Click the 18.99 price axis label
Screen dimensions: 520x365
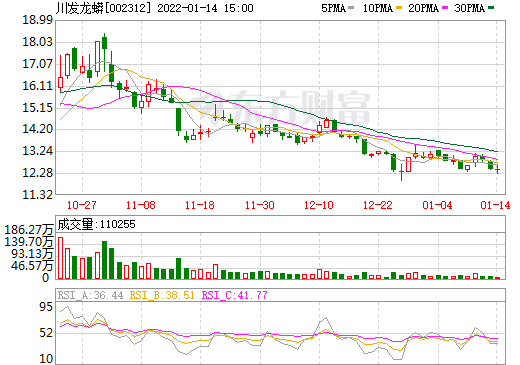tap(37, 20)
